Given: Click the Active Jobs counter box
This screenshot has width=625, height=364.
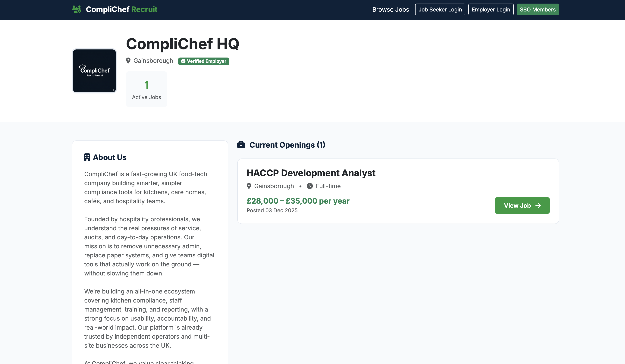Looking at the screenshot, I should point(146,89).
